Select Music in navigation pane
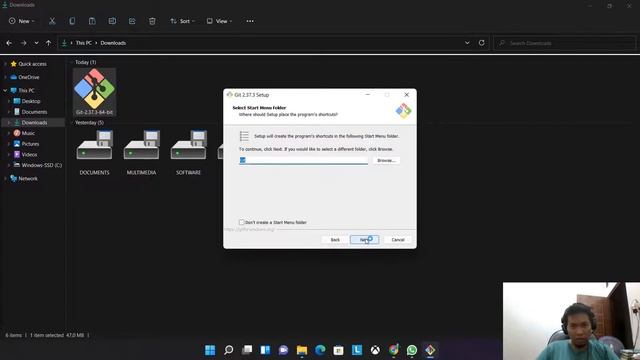Viewport: 640px width, 360px height. coord(28,133)
